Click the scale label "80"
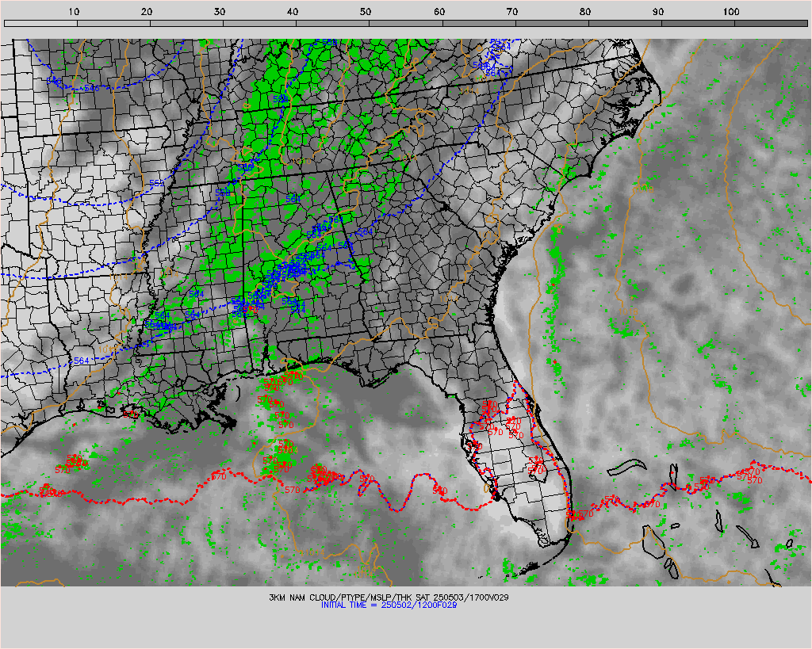Viewport: 812px width, 649px height. [x=585, y=11]
